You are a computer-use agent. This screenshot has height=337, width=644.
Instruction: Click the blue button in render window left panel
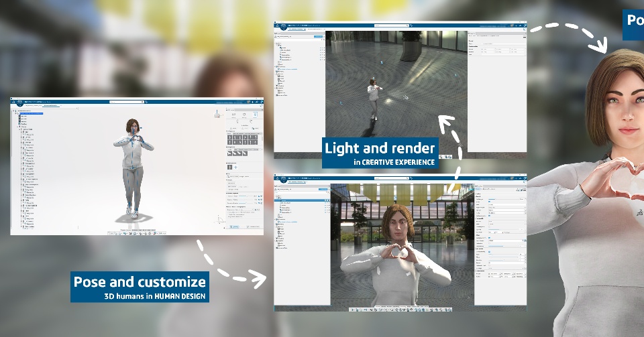pyautogui.click(x=318, y=36)
